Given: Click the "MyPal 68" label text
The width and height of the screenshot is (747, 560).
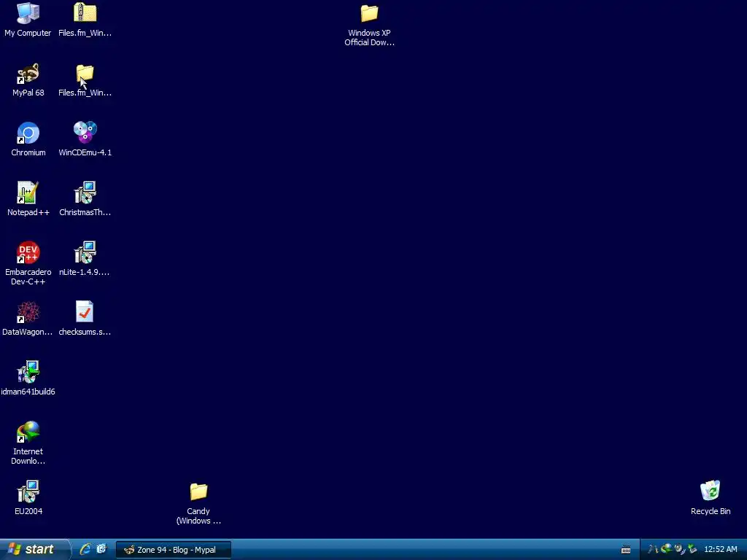Looking at the screenshot, I should coord(28,93).
